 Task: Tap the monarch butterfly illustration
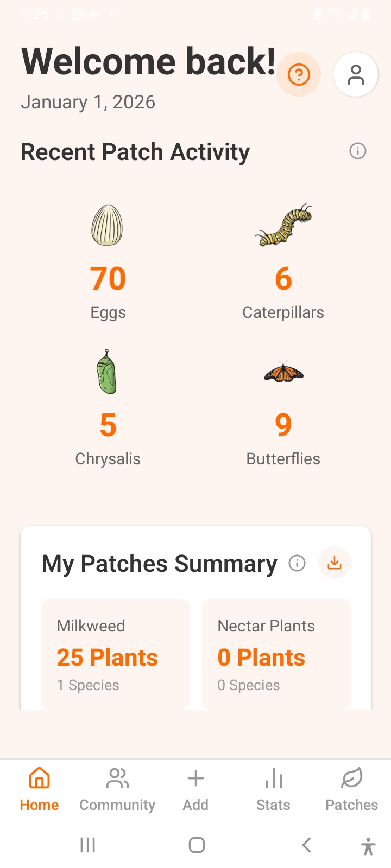coord(283,372)
